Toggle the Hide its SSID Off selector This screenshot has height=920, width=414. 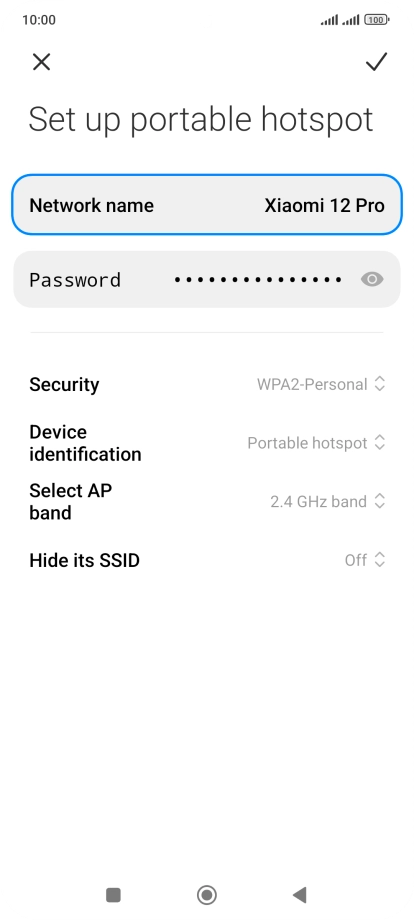tap(365, 560)
